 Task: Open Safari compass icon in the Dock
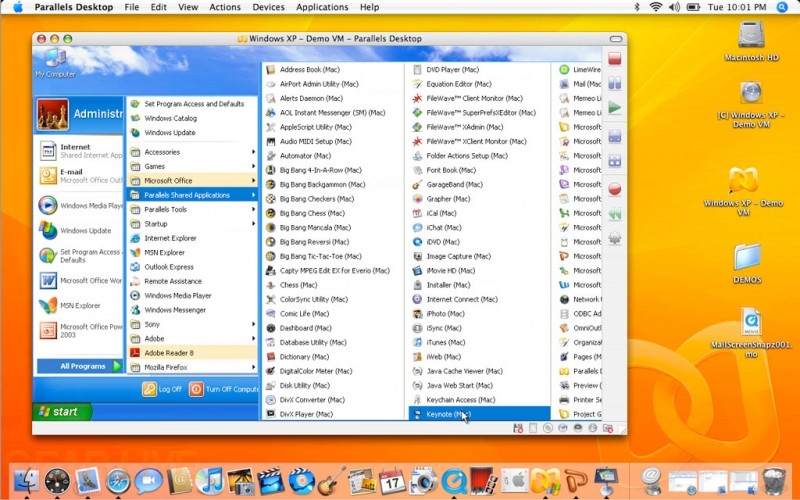tap(118, 481)
